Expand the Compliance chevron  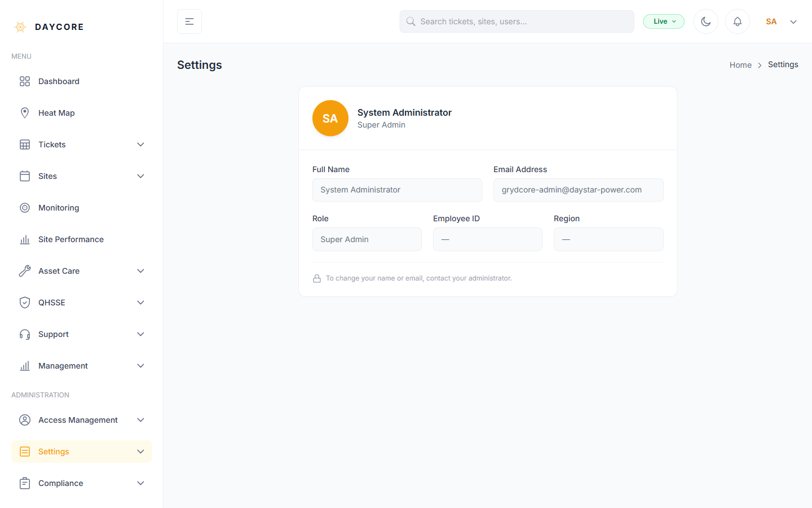[141, 483]
